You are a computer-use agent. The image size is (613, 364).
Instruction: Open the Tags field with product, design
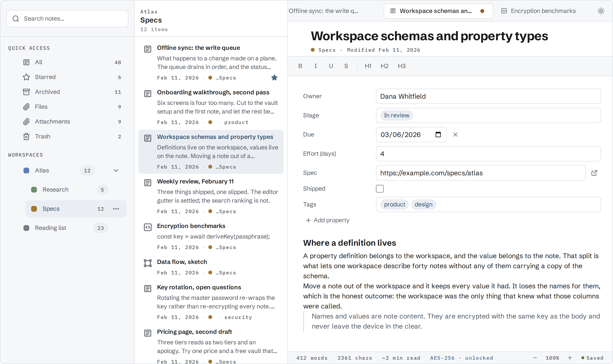(488, 204)
